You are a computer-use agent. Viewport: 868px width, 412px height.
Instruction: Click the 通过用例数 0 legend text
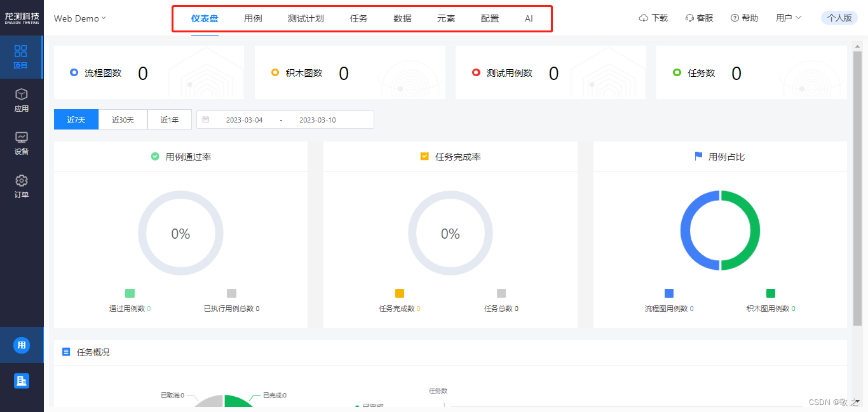click(x=130, y=309)
